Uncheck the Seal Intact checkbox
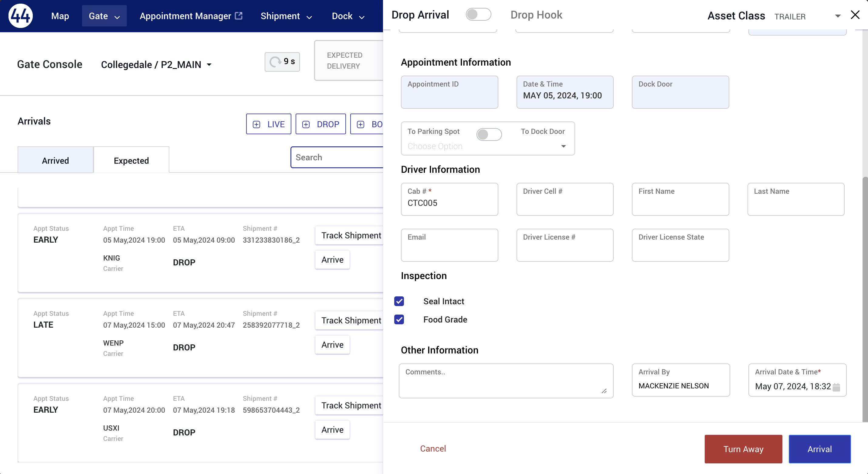Screen dimensions: 868x474 coord(399,301)
